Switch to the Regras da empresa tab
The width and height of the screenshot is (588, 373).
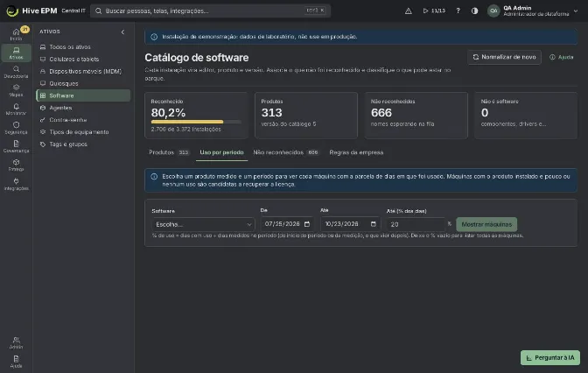tap(356, 152)
